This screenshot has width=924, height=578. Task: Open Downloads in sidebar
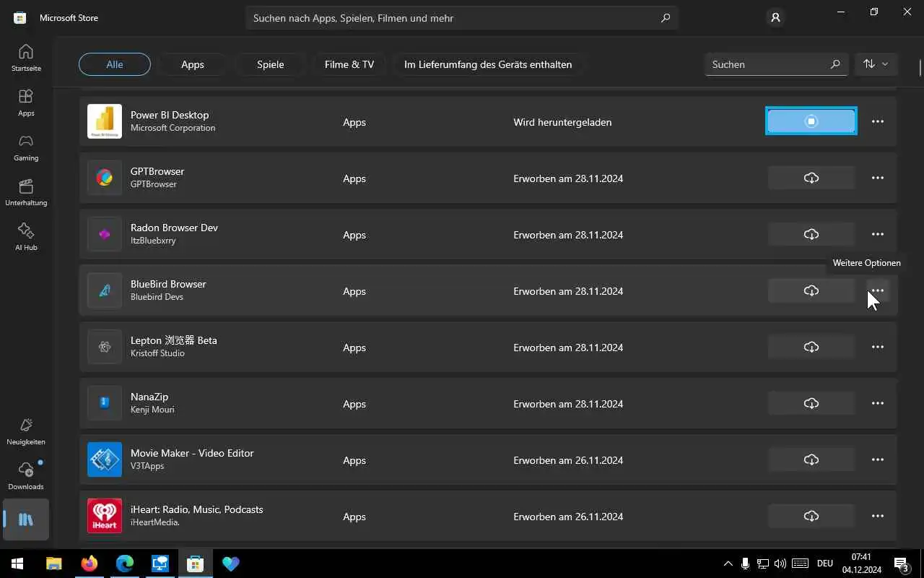tap(26, 476)
